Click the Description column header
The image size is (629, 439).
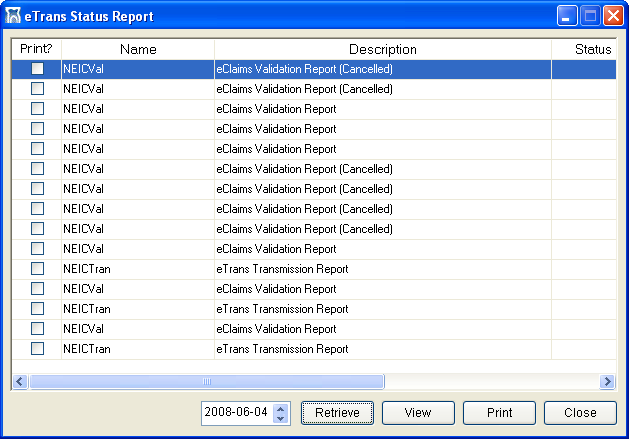click(382, 49)
